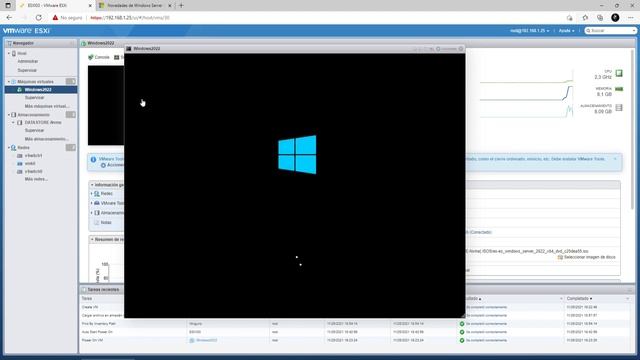
Task: Select the Windows2022 VM in the navigator
Action: pyautogui.click(x=38, y=89)
